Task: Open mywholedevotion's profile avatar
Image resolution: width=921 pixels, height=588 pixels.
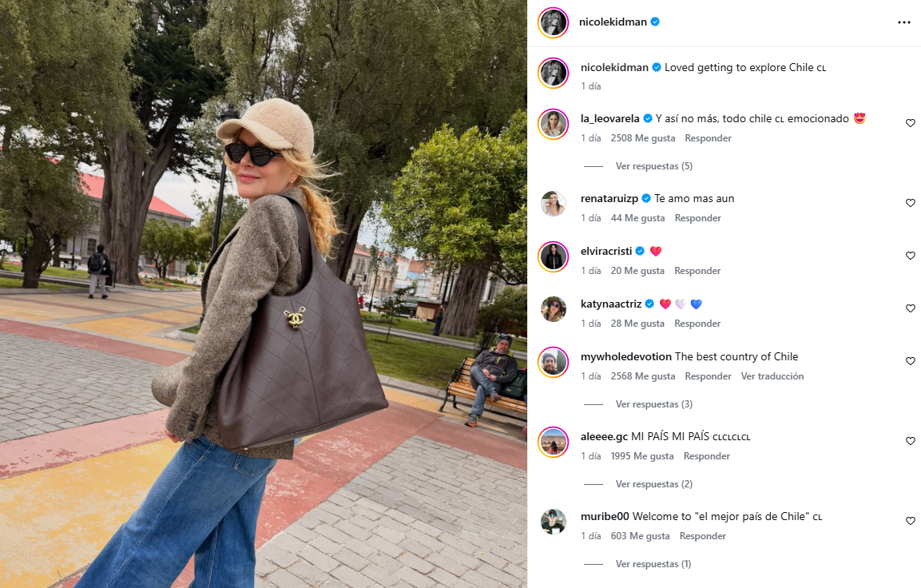Action: point(554,363)
